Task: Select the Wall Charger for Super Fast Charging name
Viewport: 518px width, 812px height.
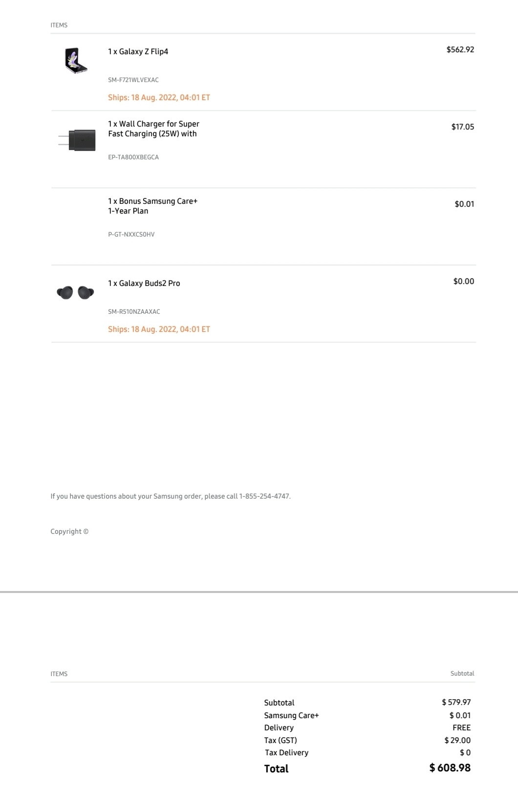Action: click(153, 129)
